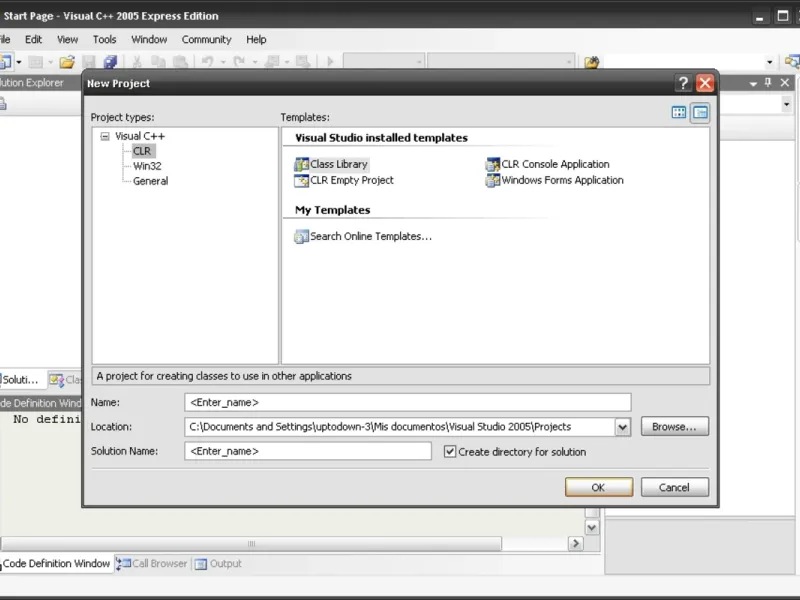Click the Copy toolbar icon
This screenshot has height=600, width=800.
tap(158, 62)
